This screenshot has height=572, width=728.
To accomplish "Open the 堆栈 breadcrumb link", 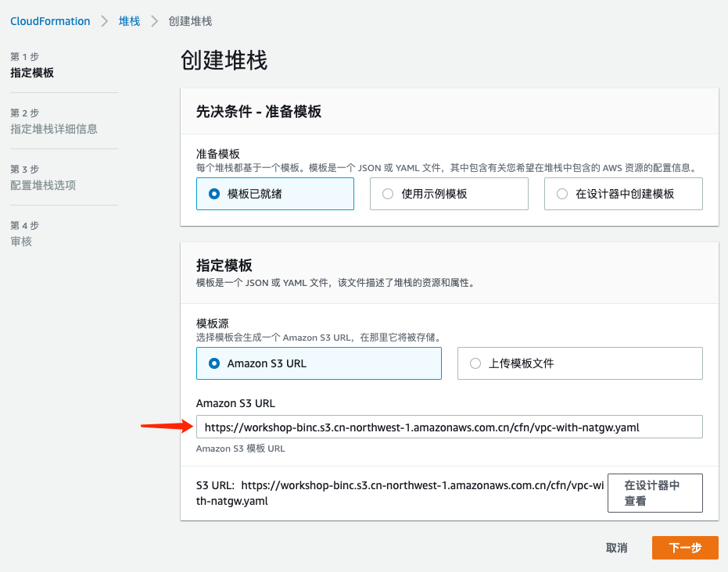I will (128, 21).
